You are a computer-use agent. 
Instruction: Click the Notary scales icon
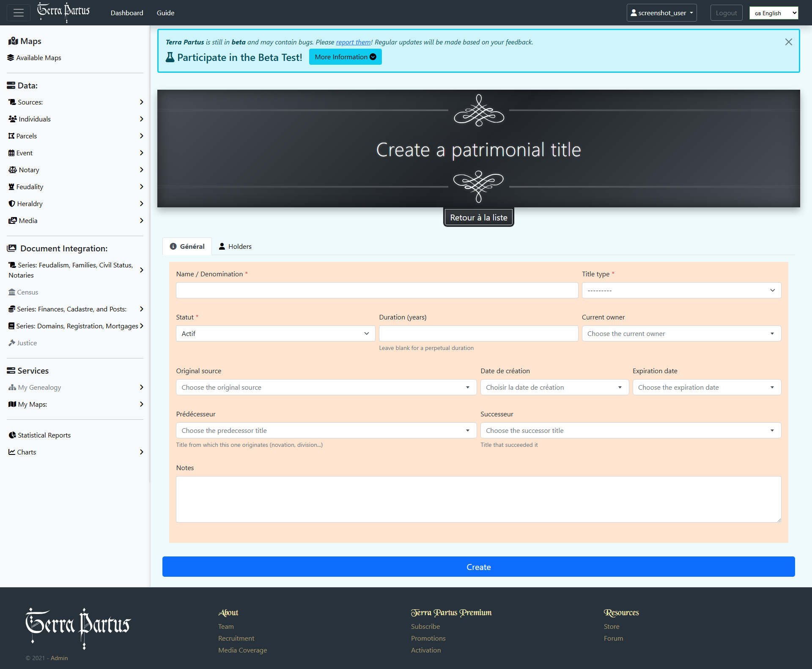coord(13,170)
